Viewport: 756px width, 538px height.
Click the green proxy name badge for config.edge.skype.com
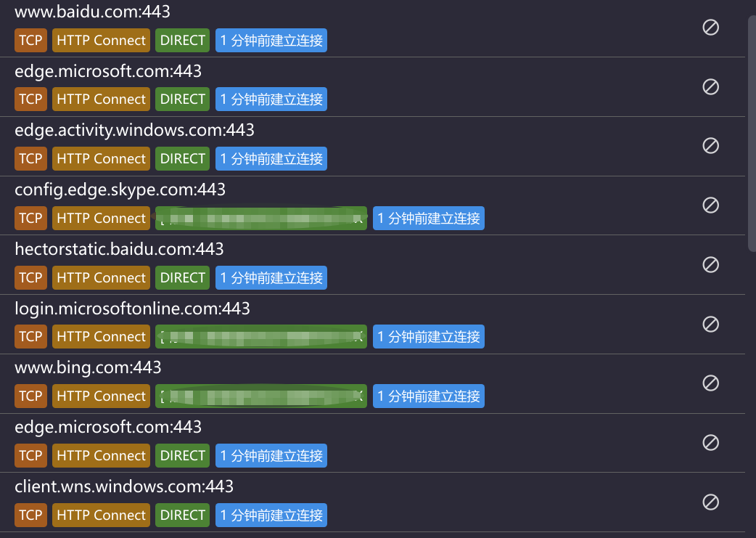(x=260, y=218)
